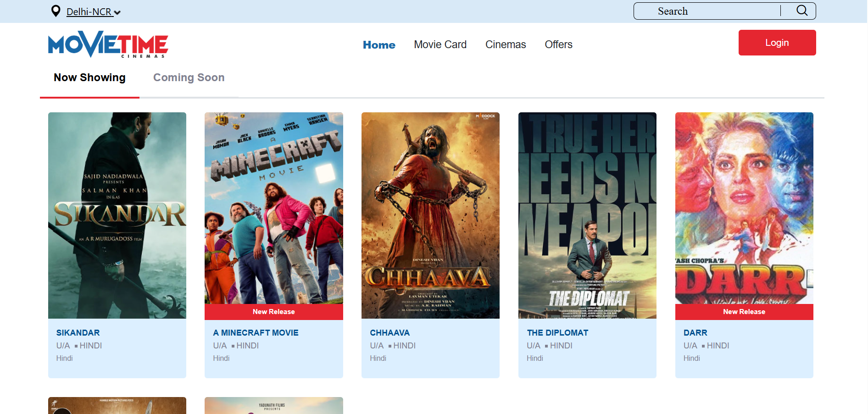Click New Release badge on Darr card

pos(744,312)
